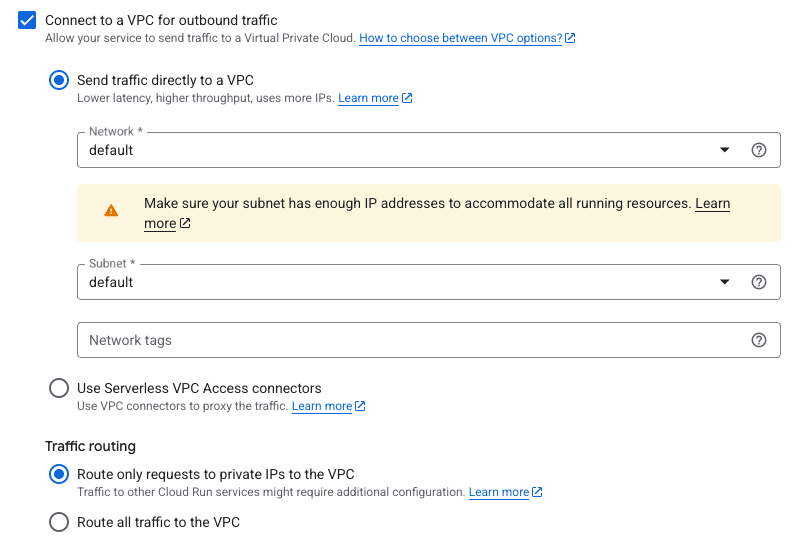
Task: Open the Network dropdown arrow
Action: [x=725, y=150]
